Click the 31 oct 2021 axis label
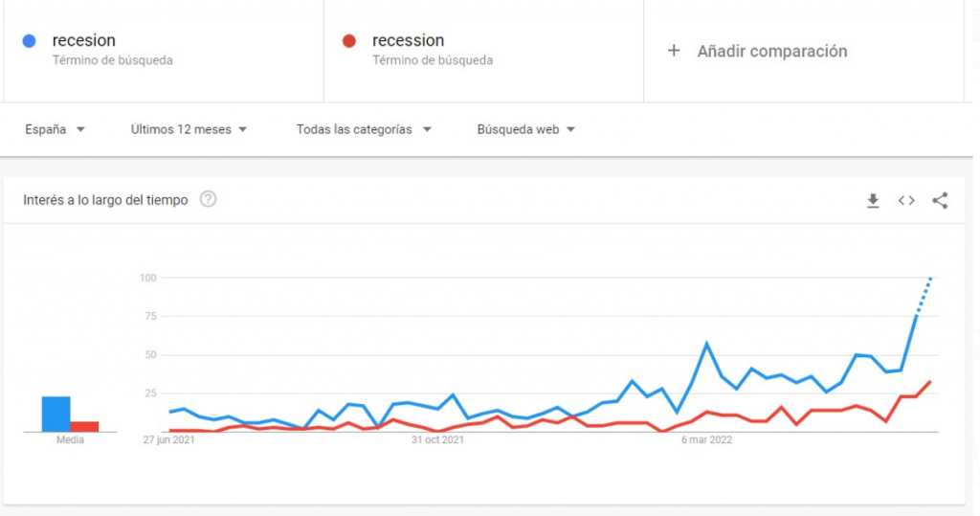This screenshot has height=516, width=980. coord(437,440)
